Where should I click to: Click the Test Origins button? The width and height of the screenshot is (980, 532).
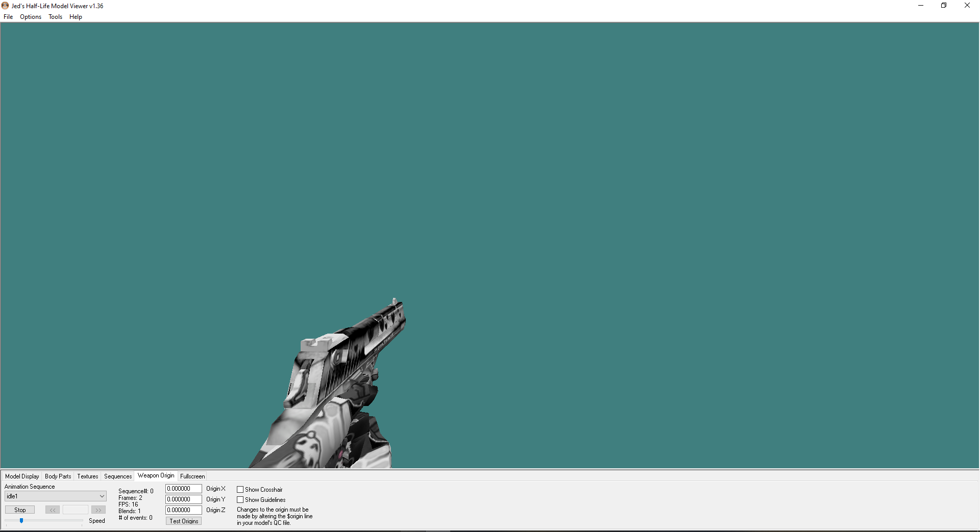click(x=184, y=521)
